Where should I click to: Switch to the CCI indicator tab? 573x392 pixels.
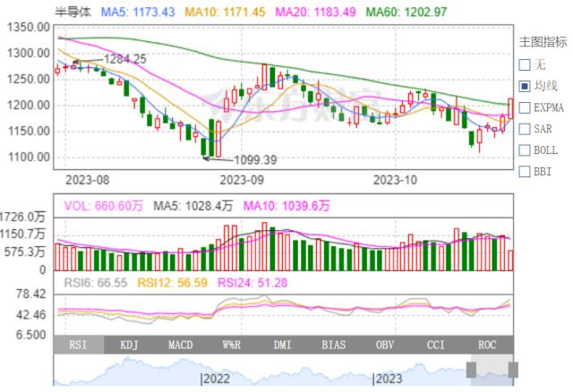click(436, 345)
